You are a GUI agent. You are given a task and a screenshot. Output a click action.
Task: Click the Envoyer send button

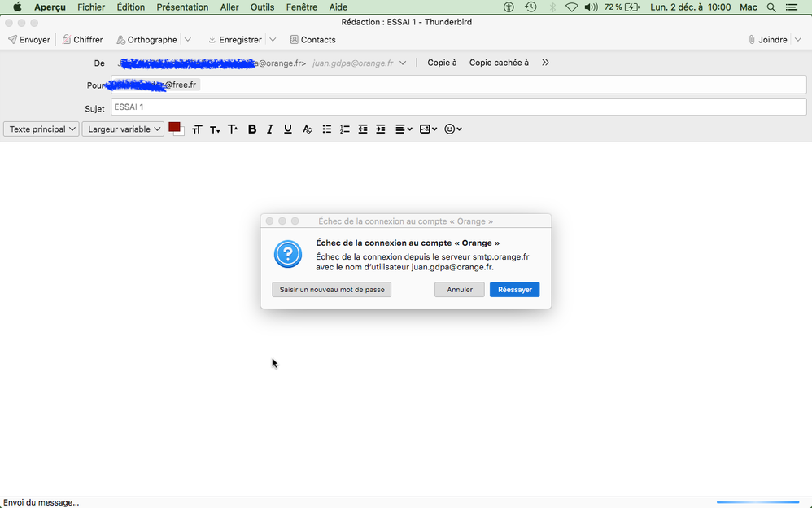(29, 39)
